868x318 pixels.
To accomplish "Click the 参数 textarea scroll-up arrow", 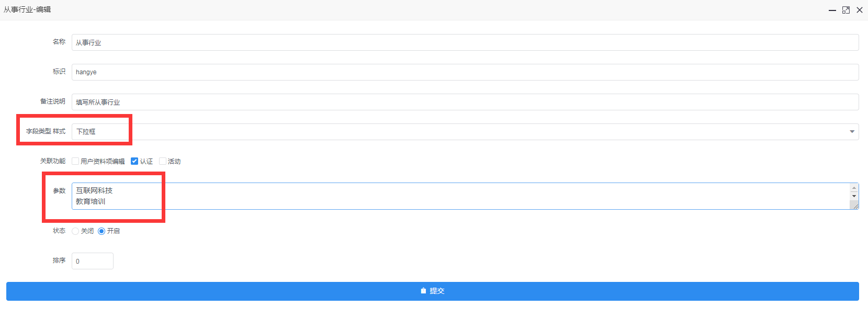I will point(854,188).
